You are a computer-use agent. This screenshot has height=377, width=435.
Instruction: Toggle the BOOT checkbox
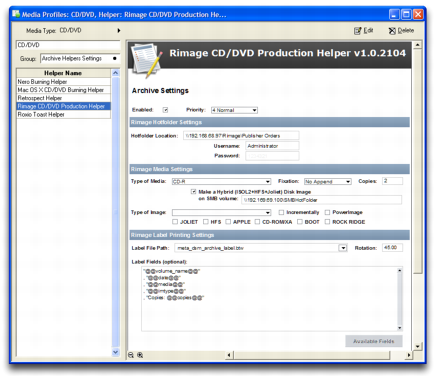(x=300, y=222)
